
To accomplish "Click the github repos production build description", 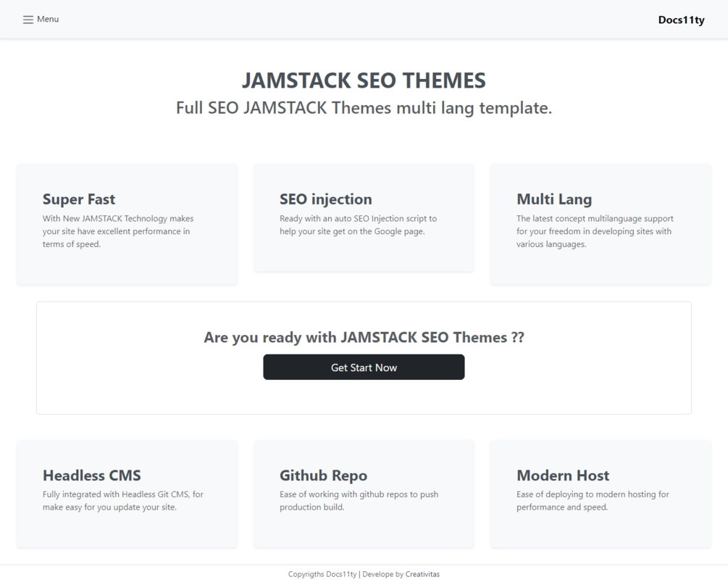I will click(x=359, y=501).
